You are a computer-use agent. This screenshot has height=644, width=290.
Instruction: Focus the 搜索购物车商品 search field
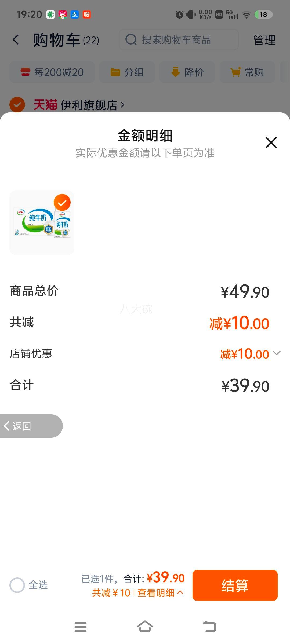point(179,40)
